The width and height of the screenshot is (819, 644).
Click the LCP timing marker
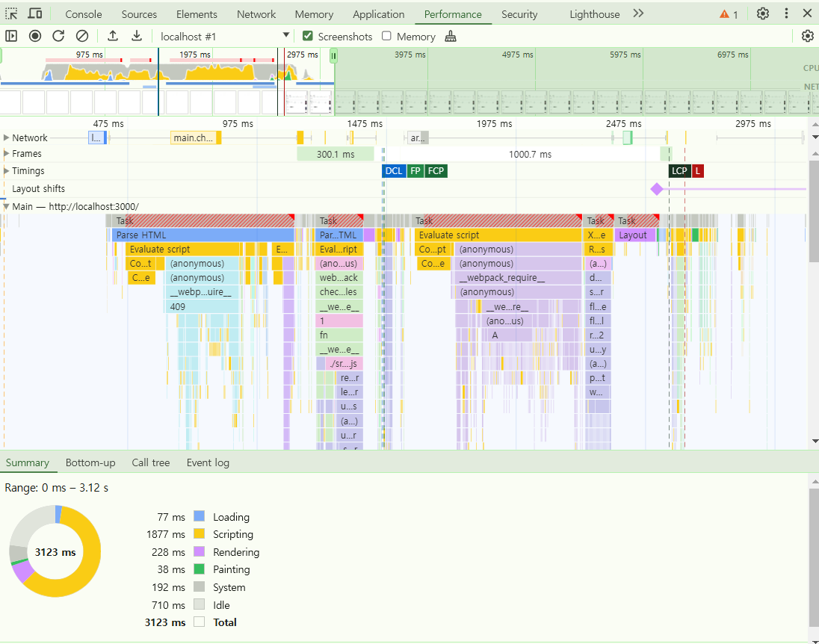(679, 171)
